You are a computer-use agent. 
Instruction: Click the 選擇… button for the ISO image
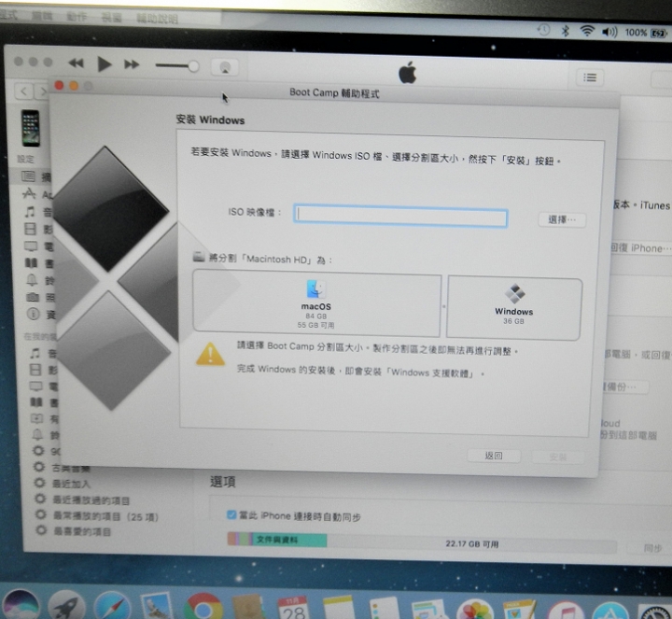(x=562, y=220)
